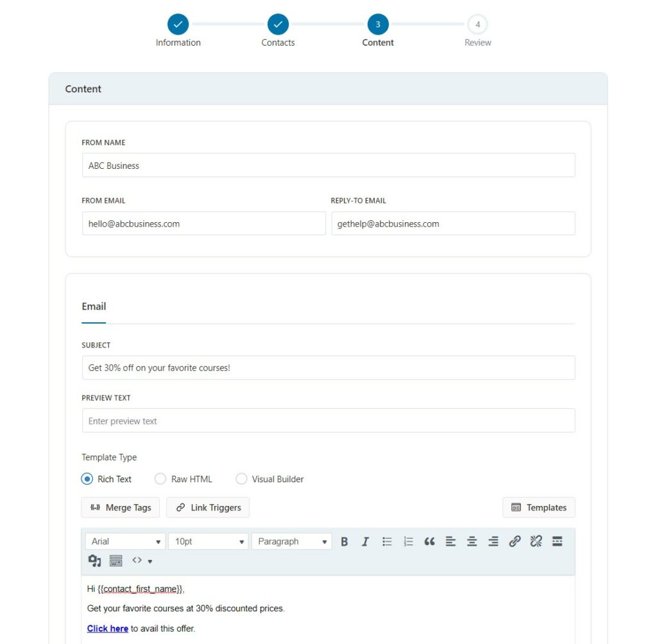Click the 'Hi {{contact_first_name}},' line
The image size is (657, 644).
136,589
